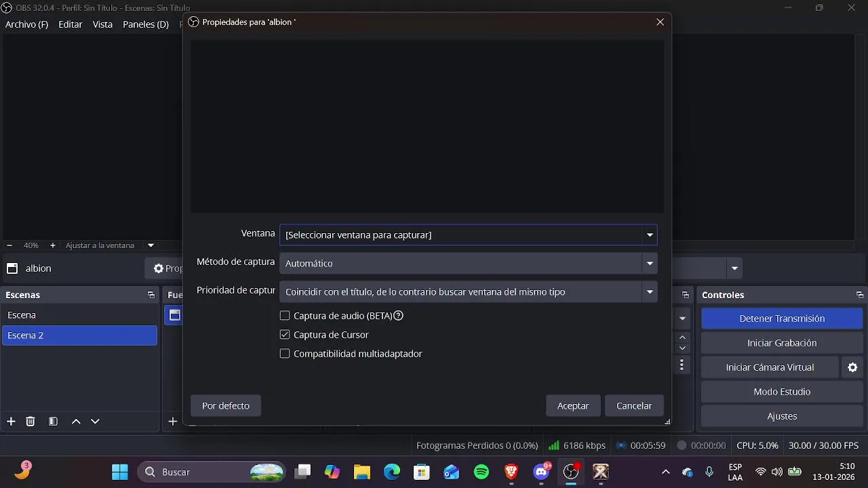Open Copilot from the taskbar

[332, 472]
